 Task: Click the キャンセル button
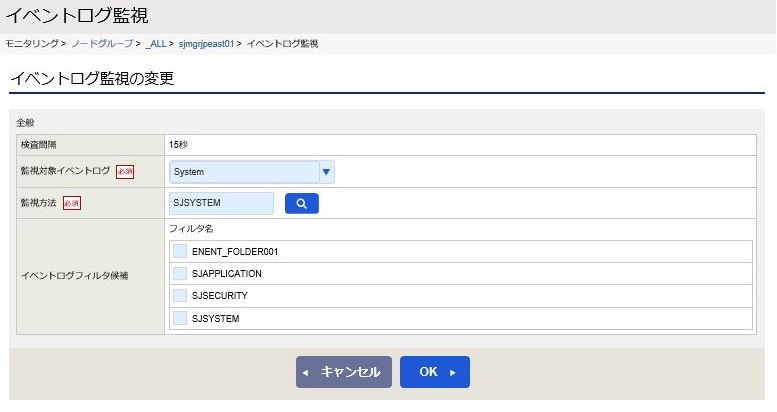pyautogui.click(x=344, y=372)
